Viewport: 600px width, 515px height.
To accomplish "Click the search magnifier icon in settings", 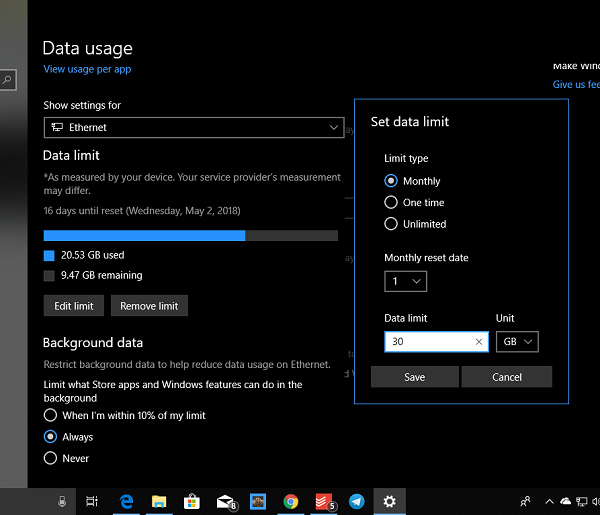I will coord(7,80).
